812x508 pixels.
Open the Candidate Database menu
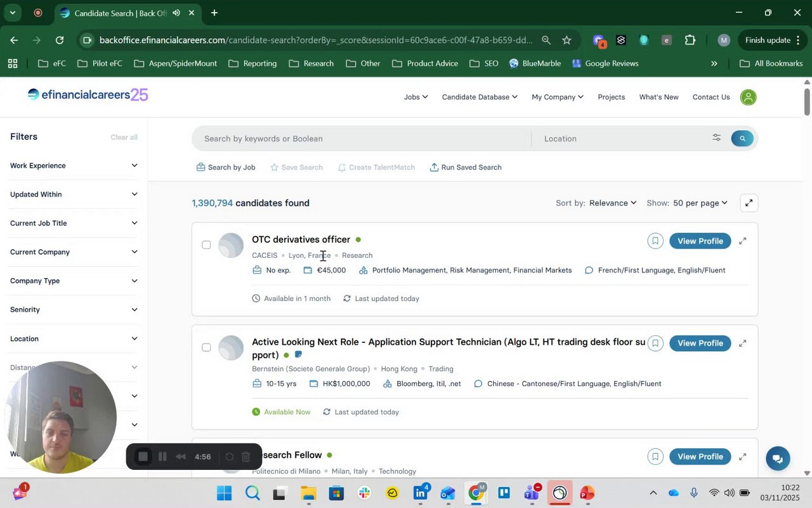[480, 97]
